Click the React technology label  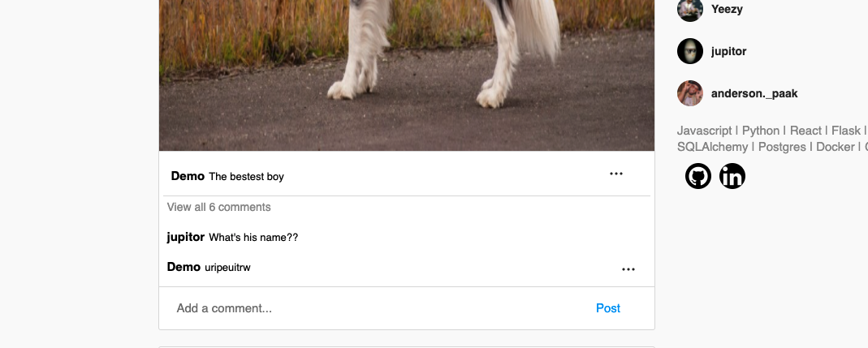tap(805, 131)
